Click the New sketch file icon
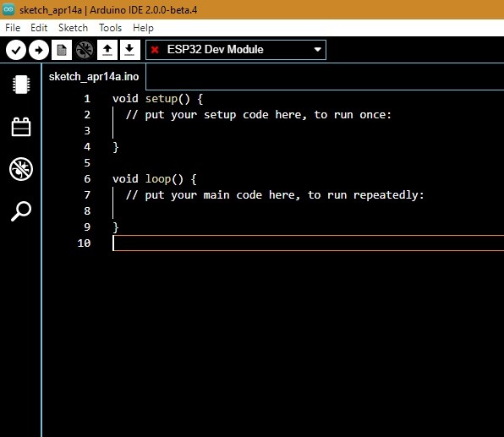504x437 pixels. (x=62, y=50)
